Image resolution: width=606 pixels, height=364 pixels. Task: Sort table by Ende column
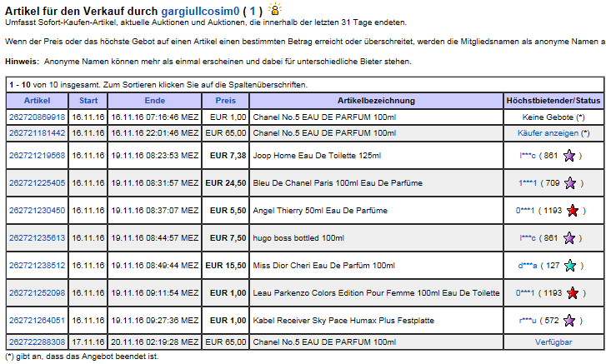click(x=154, y=101)
